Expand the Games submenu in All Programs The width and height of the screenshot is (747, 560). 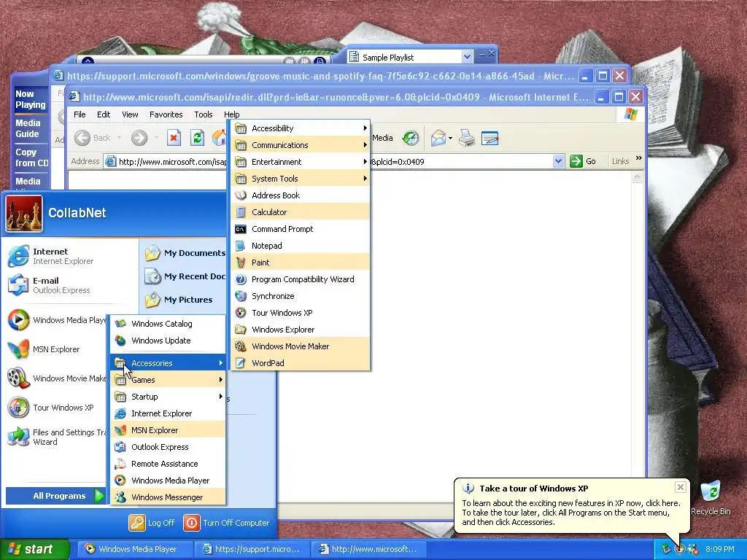tap(168, 380)
